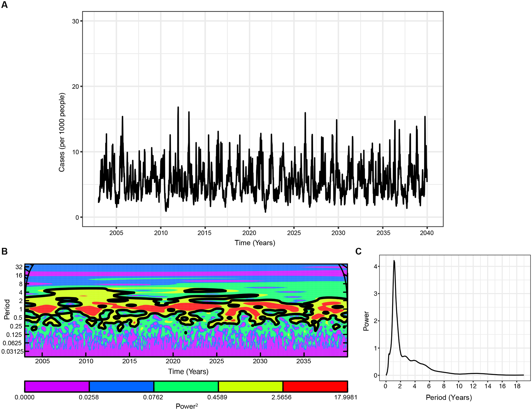The width and height of the screenshot is (532, 410).
Task: Click panel A's 'Time (Years)' axis title
Action: point(255,243)
